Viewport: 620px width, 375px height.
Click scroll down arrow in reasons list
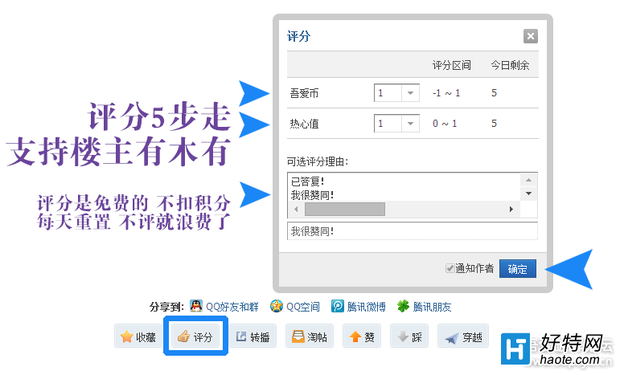[x=529, y=193]
